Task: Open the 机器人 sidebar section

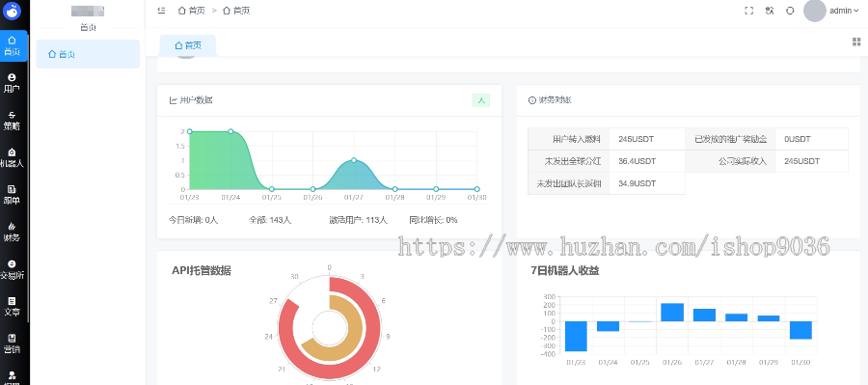Action: pyautogui.click(x=12, y=158)
